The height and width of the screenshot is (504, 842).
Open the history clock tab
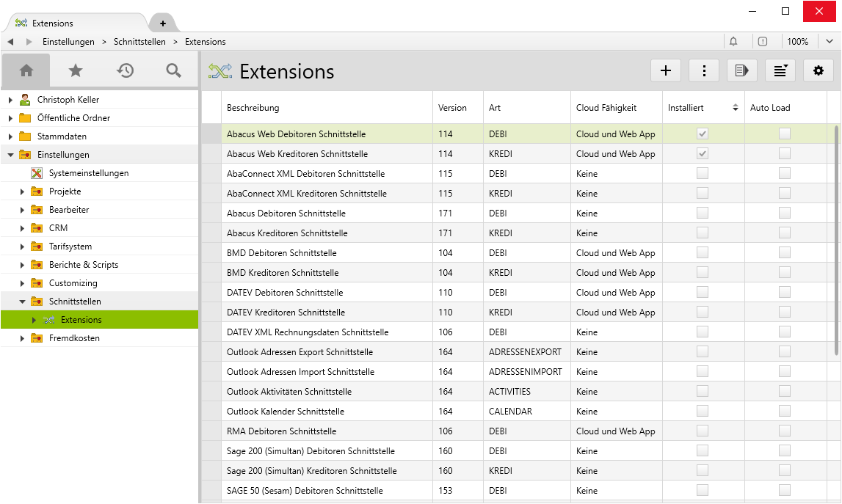click(125, 70)
